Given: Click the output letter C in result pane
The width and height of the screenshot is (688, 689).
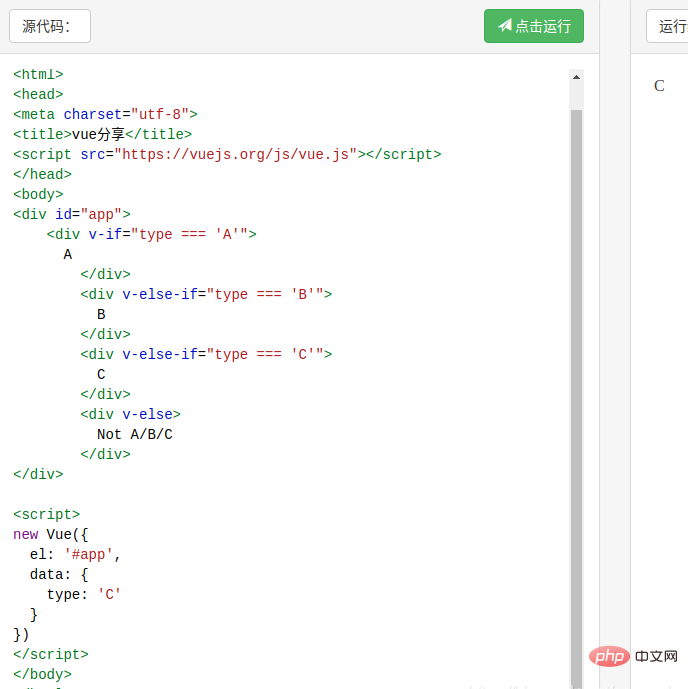Looking at the screenshot, I should pos(659,86).
